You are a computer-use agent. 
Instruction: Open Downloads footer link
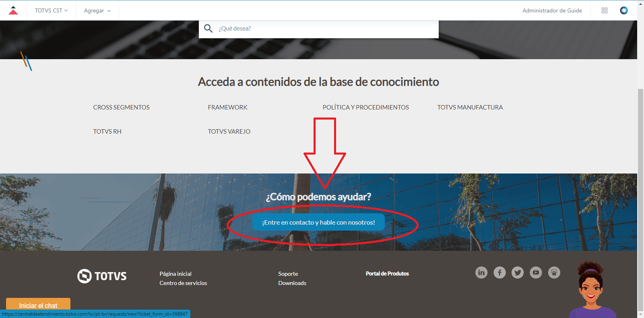coord(292,283)
